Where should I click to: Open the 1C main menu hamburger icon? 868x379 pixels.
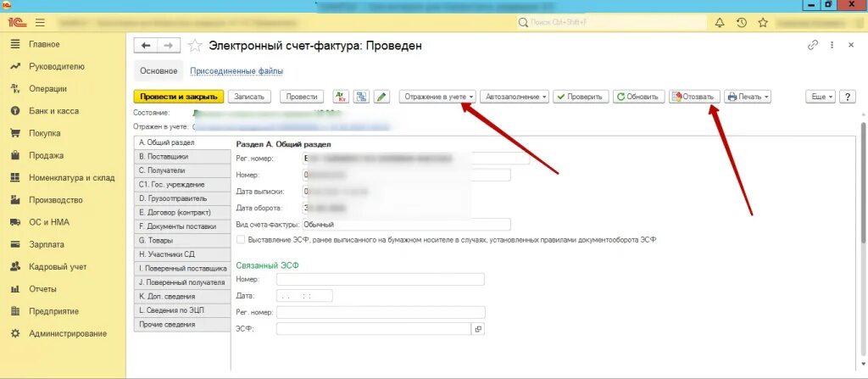coord(40,23)
